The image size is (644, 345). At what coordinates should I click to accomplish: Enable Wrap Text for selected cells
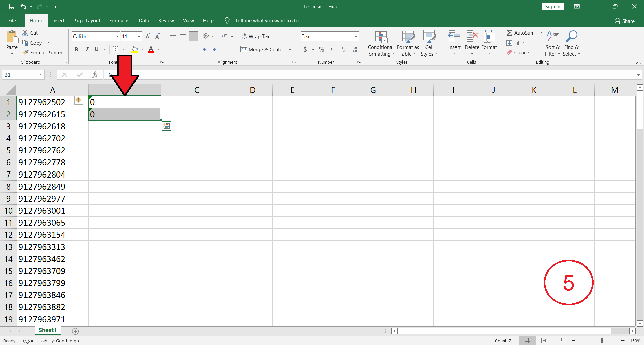coord(256,36)
